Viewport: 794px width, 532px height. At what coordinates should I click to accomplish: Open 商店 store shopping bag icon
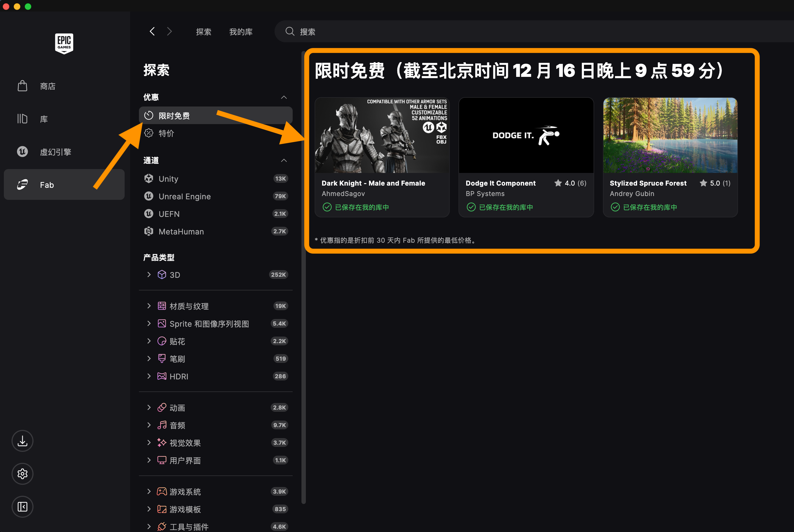pyautogui.click(x=23, y=86)
